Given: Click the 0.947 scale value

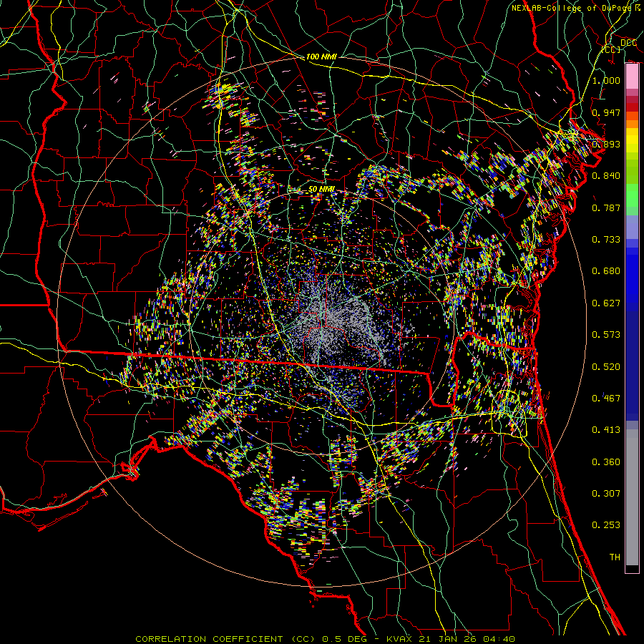Looking at the screenshot, I should pos(606,112).
